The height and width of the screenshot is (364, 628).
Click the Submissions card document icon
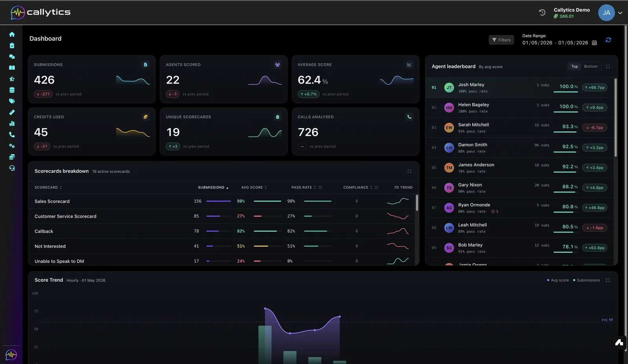[x=146, y=65]
